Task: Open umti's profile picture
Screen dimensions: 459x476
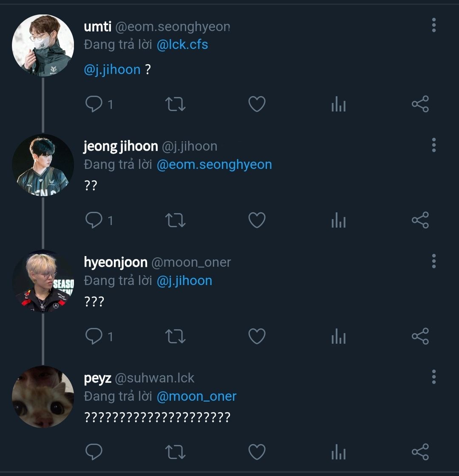Action: pos(43,45)
